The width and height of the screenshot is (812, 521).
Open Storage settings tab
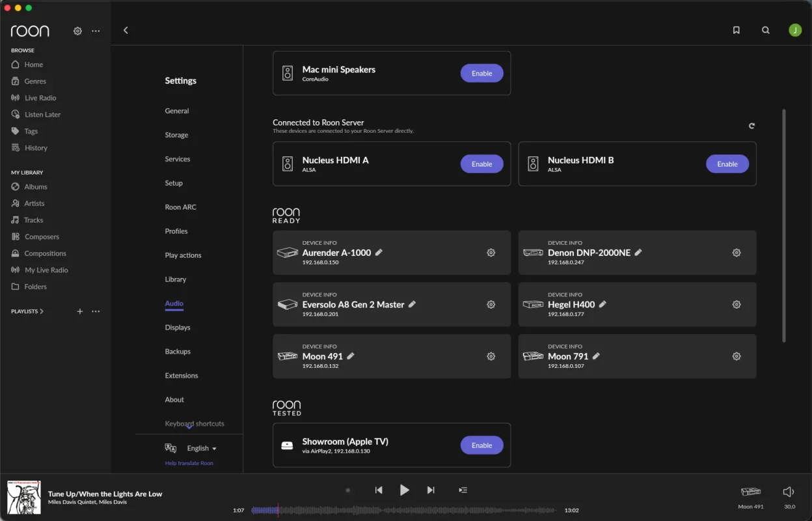pos(176,135)
